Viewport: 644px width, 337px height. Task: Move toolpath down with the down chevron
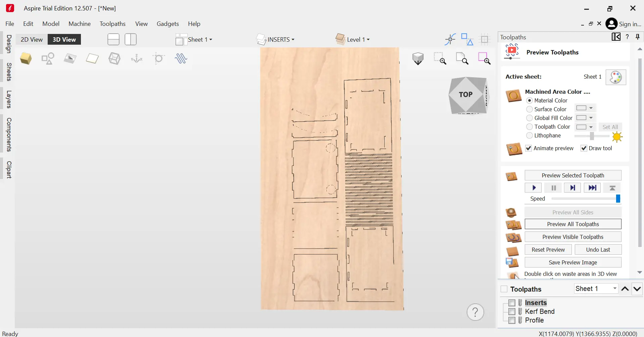(637, 289)
